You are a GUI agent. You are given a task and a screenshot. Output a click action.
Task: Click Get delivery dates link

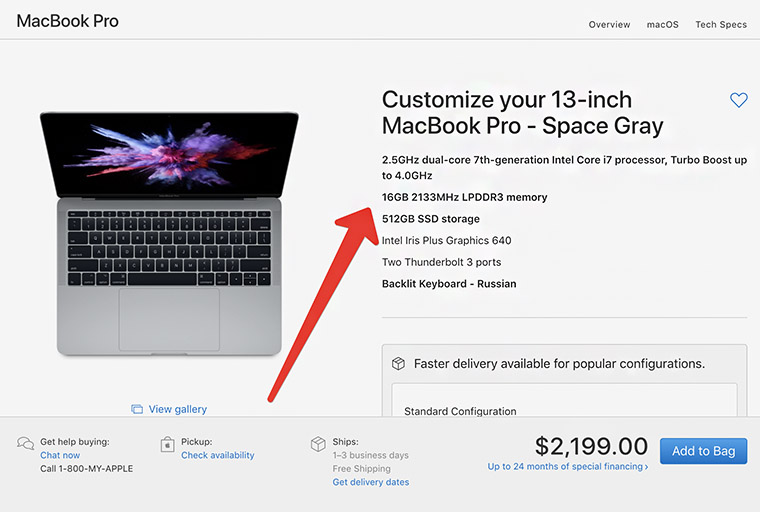pyautogui.click(x=371, y=482)
